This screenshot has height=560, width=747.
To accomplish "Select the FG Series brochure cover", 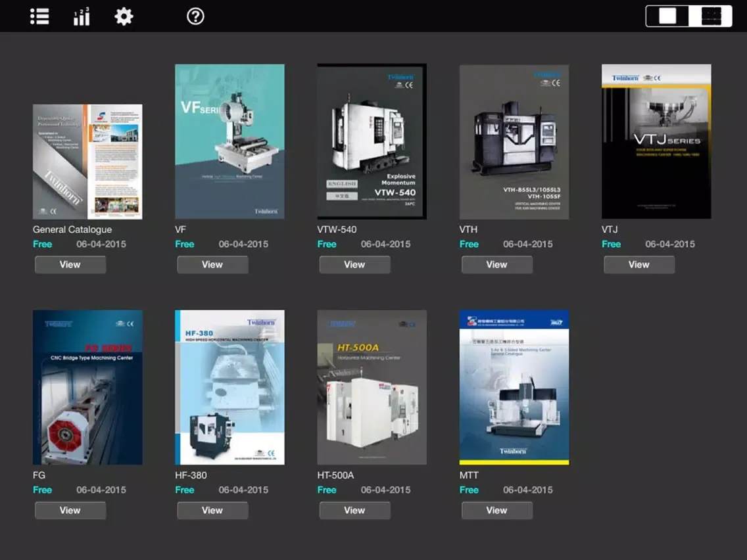I will coord(87,388).
